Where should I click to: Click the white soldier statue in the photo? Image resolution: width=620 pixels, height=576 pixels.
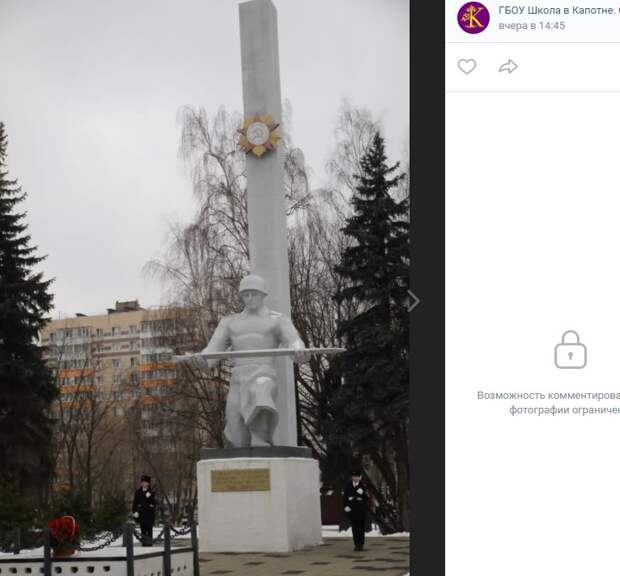(253, 362)
